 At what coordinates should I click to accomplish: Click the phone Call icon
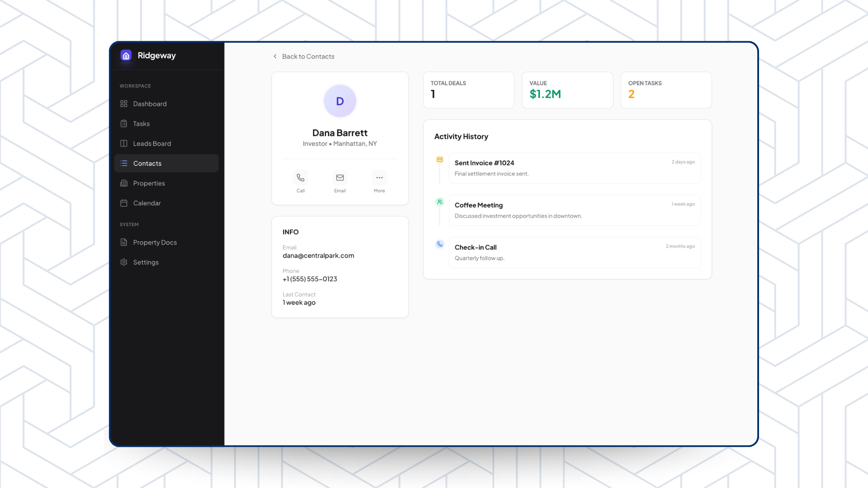tap(301, 178)
